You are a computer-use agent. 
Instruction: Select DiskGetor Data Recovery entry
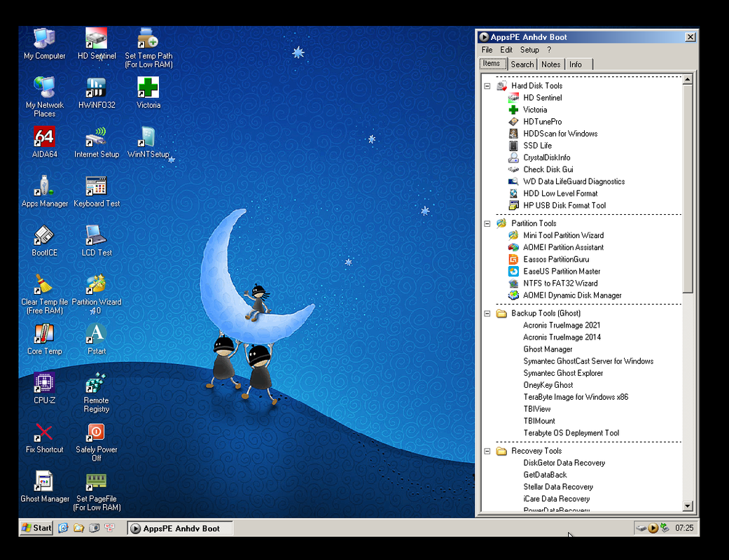pyautogui.click(x=564, y=463)
